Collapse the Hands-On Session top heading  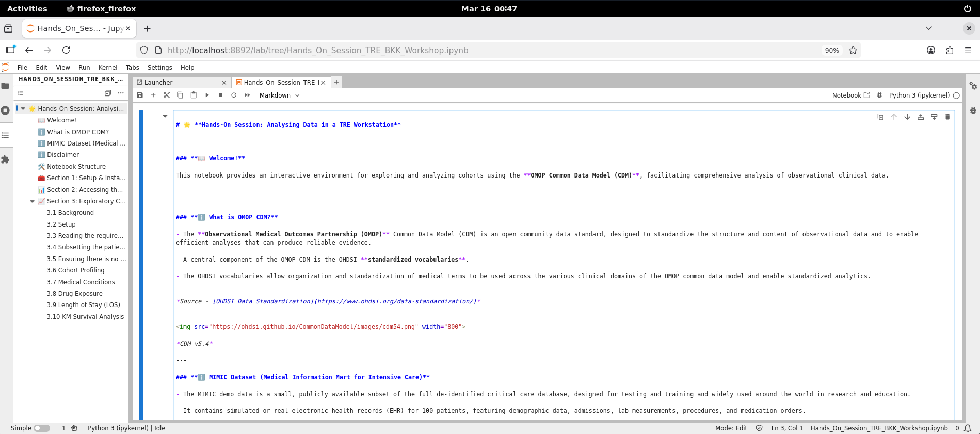coord(23,109)
